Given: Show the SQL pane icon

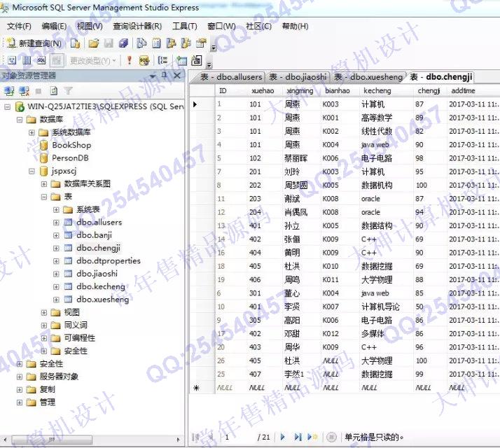Looking at the screenshot, I should (x=41, y=60).
